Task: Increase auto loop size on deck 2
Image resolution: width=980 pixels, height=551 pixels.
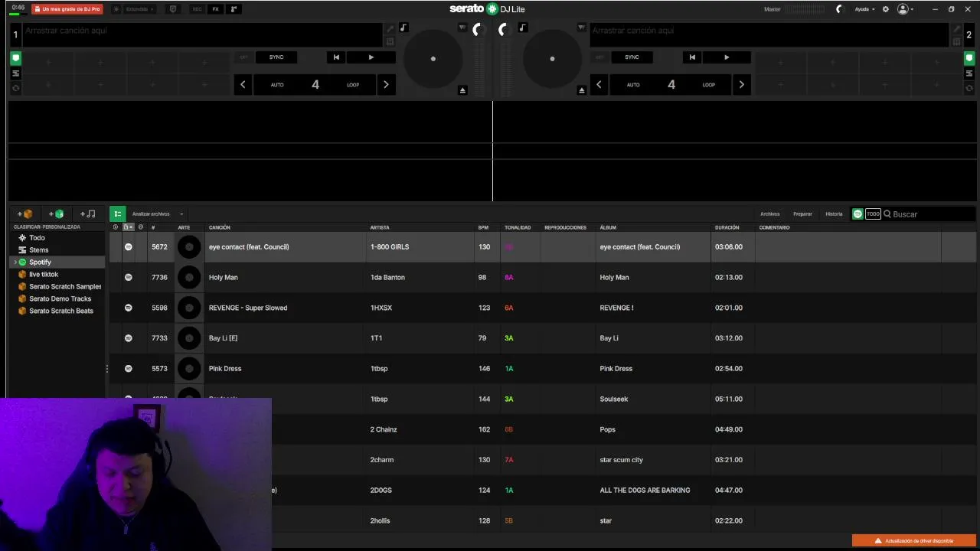Action: point(741,84)
